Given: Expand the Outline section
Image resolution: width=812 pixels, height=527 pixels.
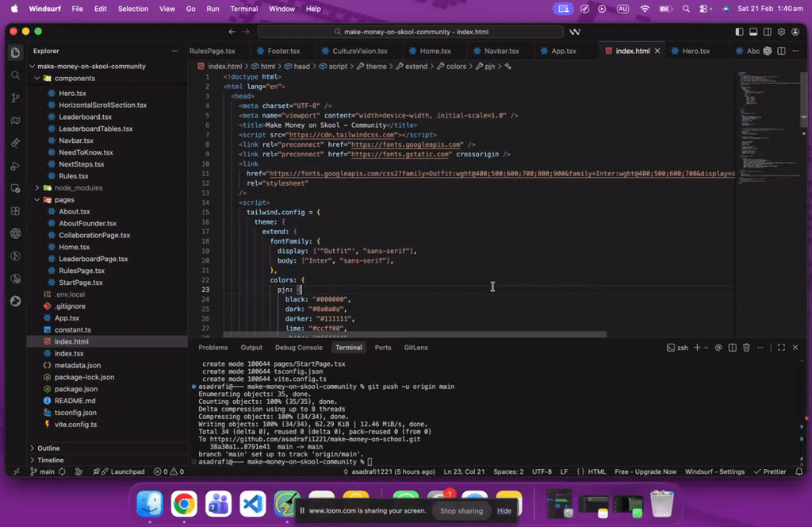Looking at the screenshot, I should pyautogui.click(x=48, y=448).
